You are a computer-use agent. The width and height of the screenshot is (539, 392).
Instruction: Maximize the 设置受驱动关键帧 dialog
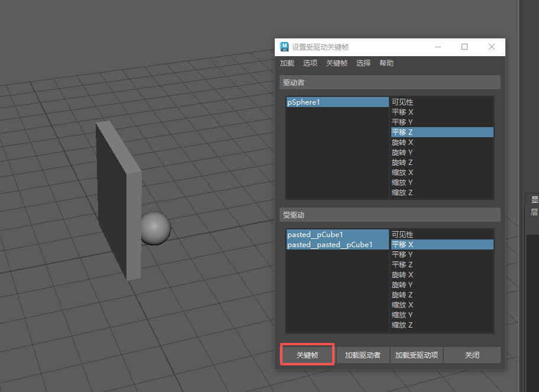465,47
